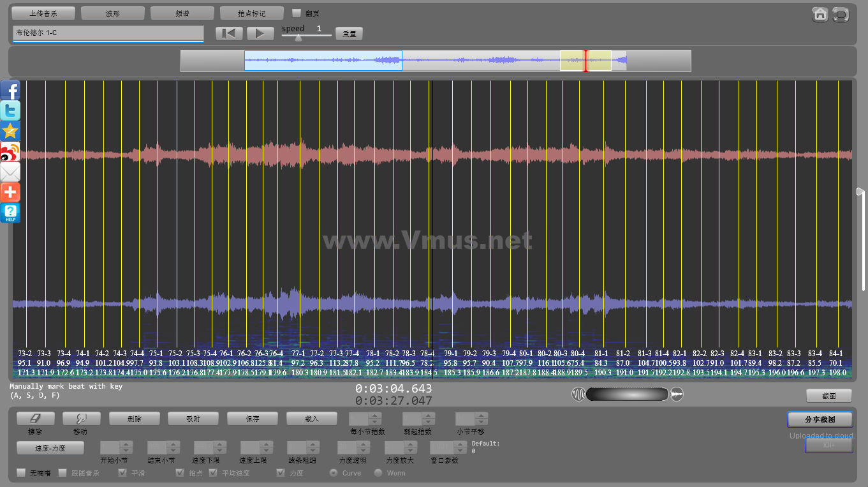This screenshot has height=487, width=868.
Task: Increase the 每小节拍数 stepper value
Action: [x=375, y=416]
